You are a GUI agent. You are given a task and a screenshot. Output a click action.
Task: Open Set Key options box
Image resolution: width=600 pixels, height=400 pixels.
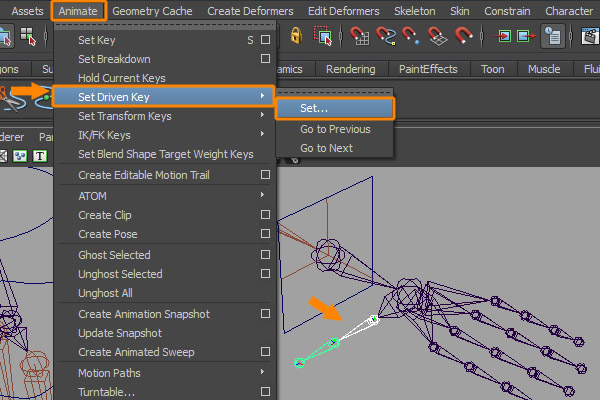pyautogui.click(x=265, y=40)
